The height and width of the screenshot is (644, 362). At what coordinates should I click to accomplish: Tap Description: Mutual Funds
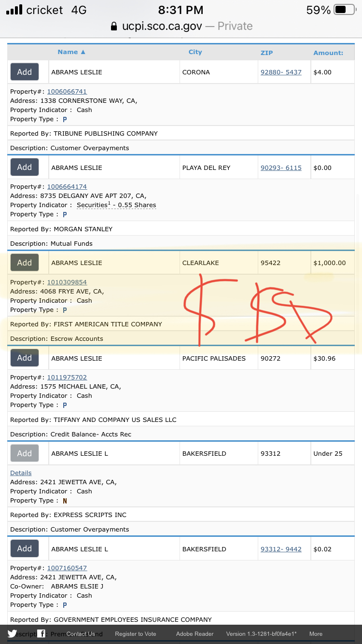[x=51, y=243]
